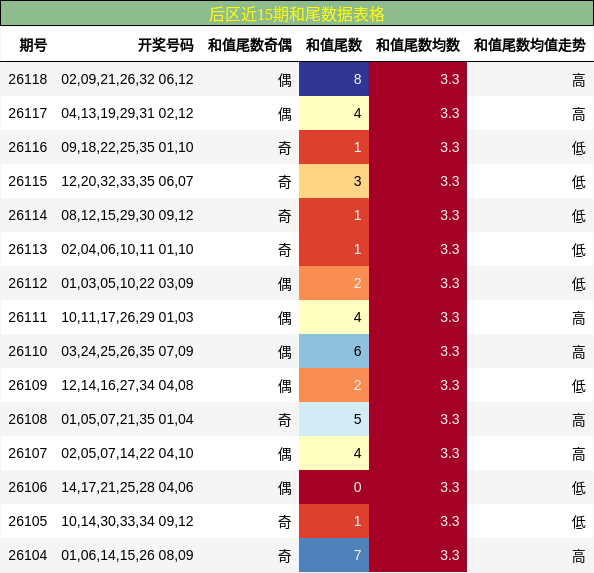The height and width of the screenshot is (573, 594).
Task: Click issue number 26118
Action: (28, 79)
